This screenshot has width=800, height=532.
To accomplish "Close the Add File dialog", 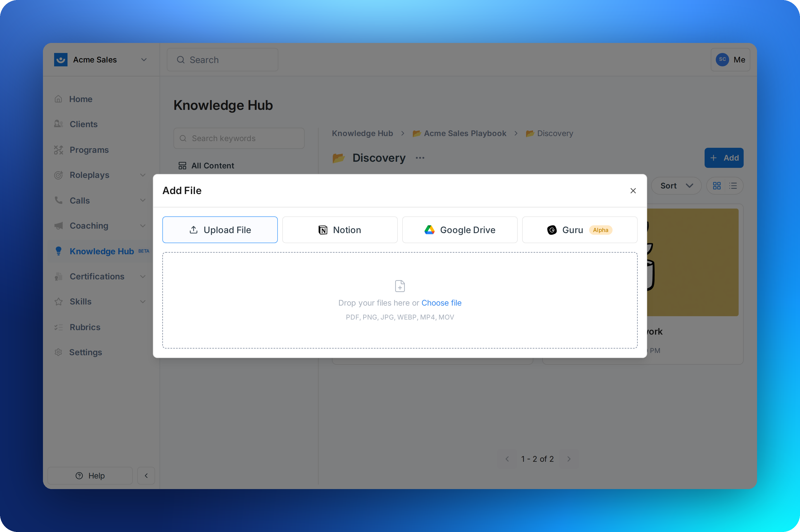I will [633, 191].
